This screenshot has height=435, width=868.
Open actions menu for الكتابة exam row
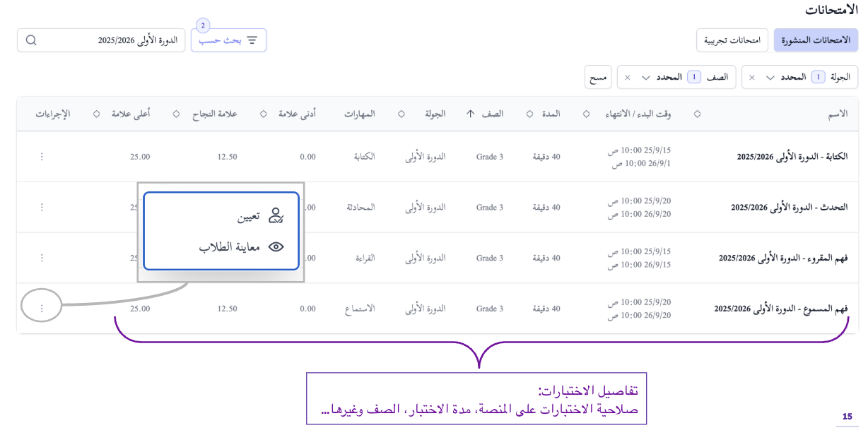[x=42, y=157]
